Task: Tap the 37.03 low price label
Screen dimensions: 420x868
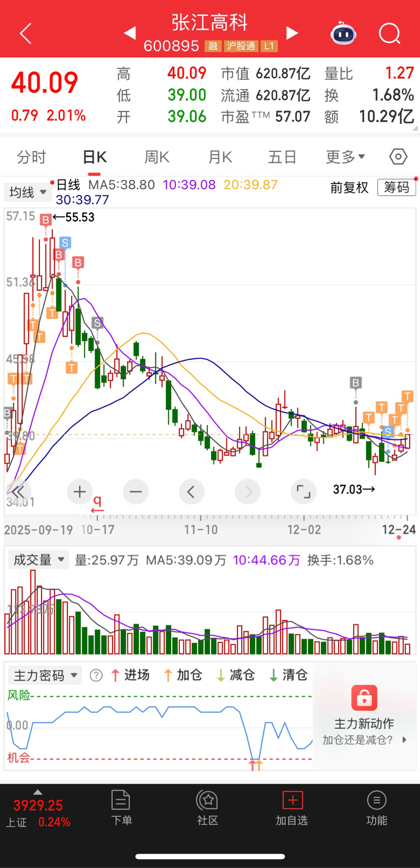Action: point(354,489)
